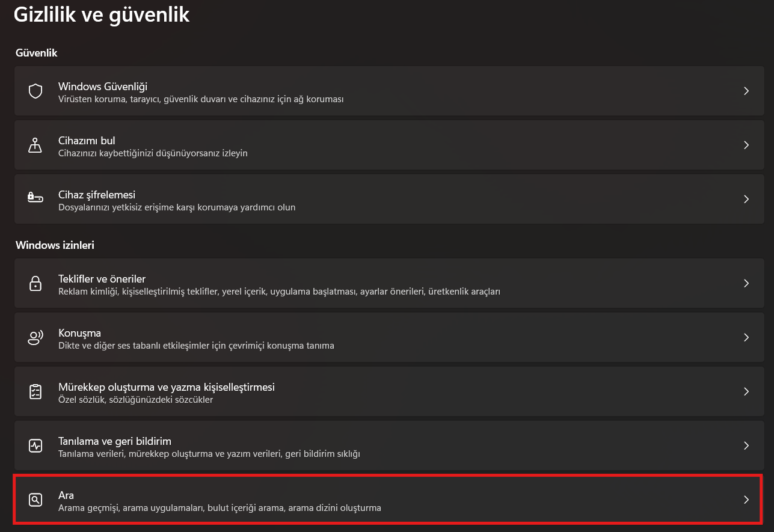Open Cihaz şifrelemesi using its chevron arrow
The height and width of the screenshot is (532, 774).
pyautogui.click(x=746, y=199)
